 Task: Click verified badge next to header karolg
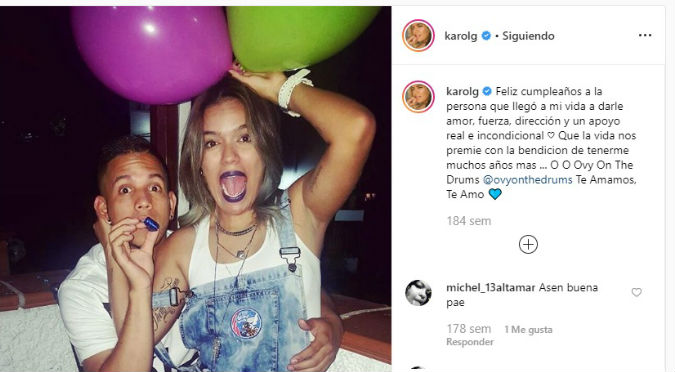pyautogui.click(x=486, y=36)
